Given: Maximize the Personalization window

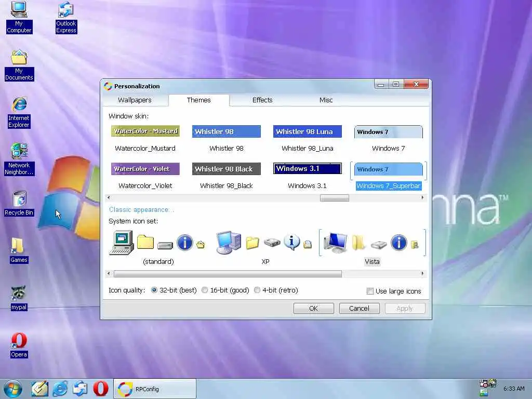Looking at the screenshot, I should click(x=396, y=84).
